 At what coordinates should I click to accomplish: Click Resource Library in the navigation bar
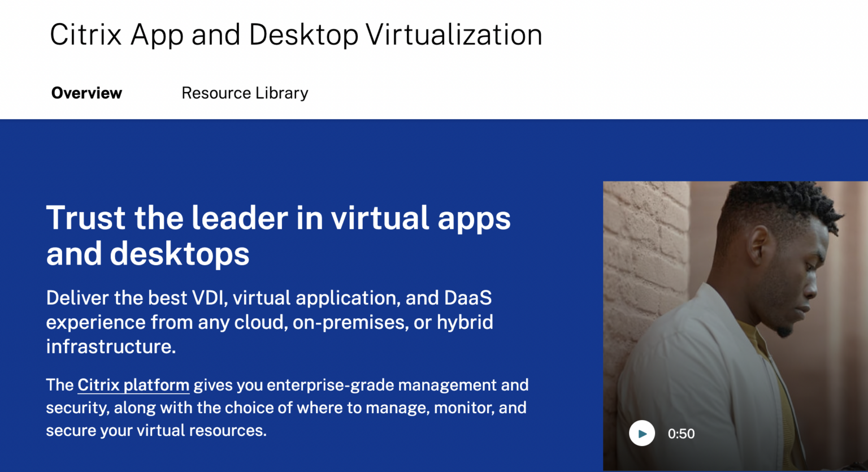tap(244, 93)
